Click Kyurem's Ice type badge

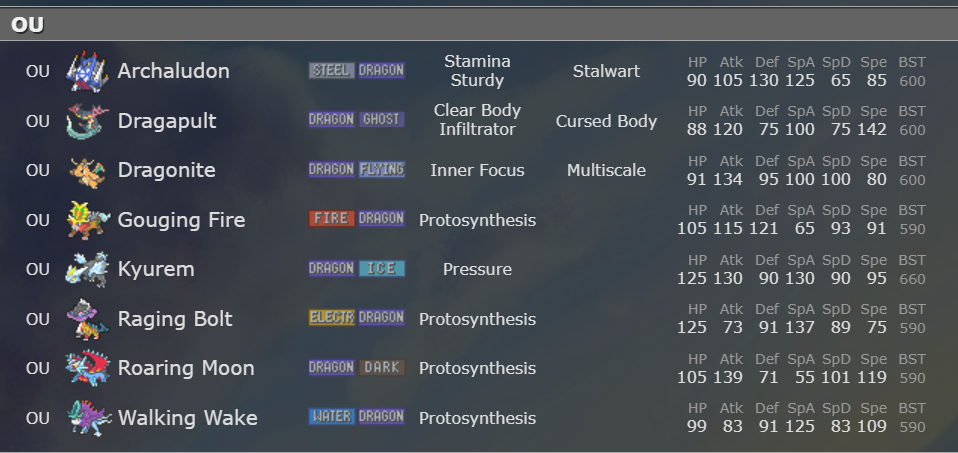[381, 268]
